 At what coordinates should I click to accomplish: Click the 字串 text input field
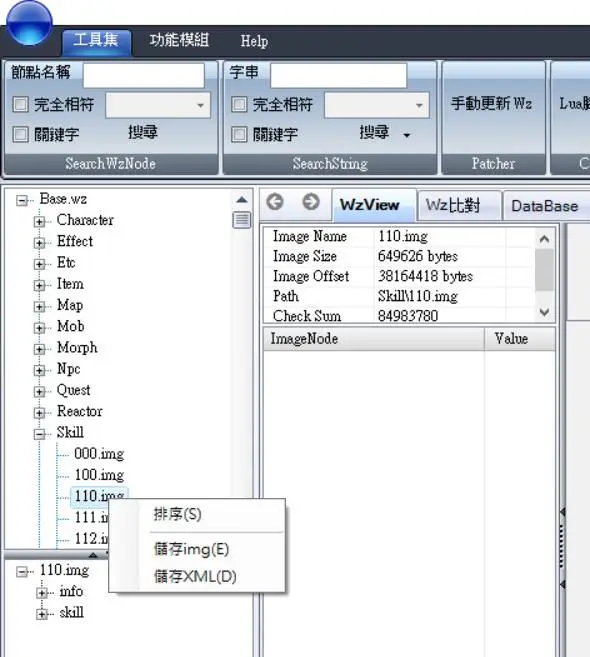click(x=339, y=75)
